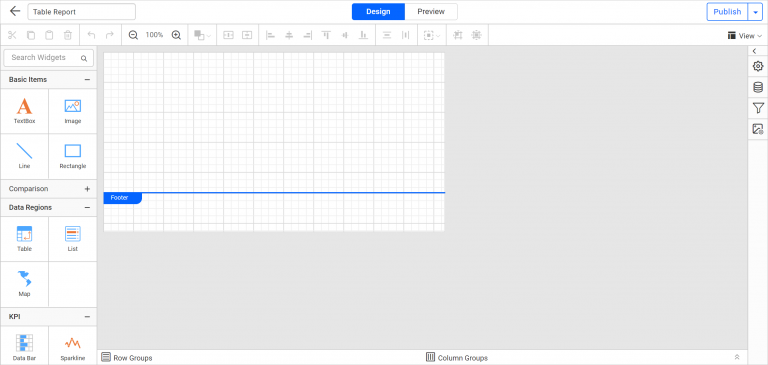Open the Data database panel
This screenshot has height=365, width=768.
pyautogui.click(x=758, y=87)
